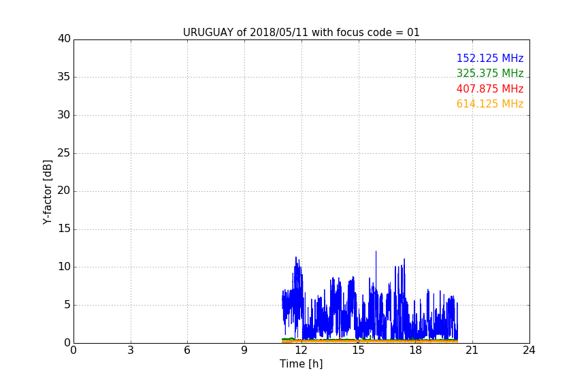Click the y-axis tick label '20'
This screenshot has height=392, width=588.
(x=64, y=191)
